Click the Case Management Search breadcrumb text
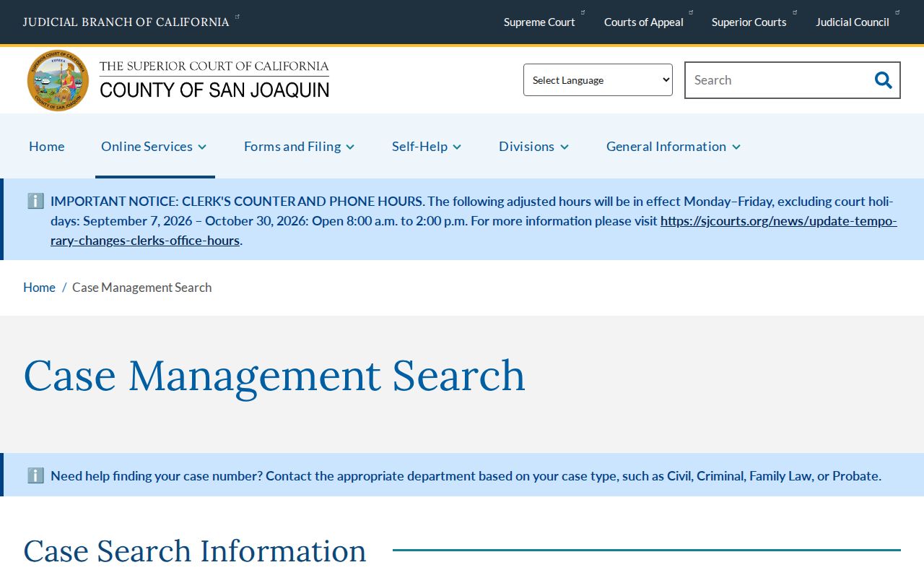The height and width of the screenshot is (578, 924). 142,288
